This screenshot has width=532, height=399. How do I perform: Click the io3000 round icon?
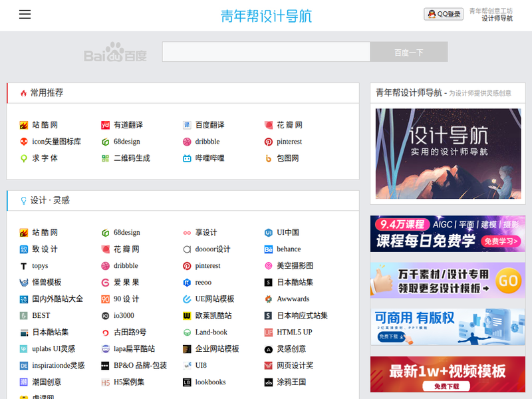coord(106,316)
